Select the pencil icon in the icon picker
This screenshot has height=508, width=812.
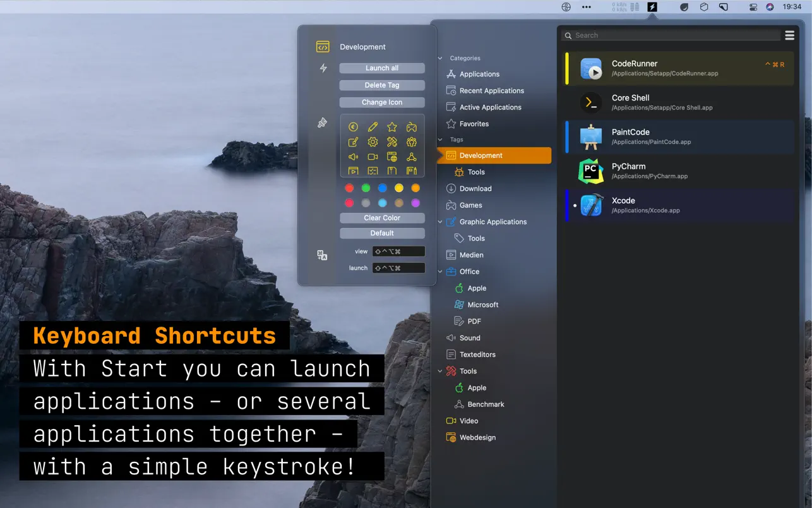point(373,127)
